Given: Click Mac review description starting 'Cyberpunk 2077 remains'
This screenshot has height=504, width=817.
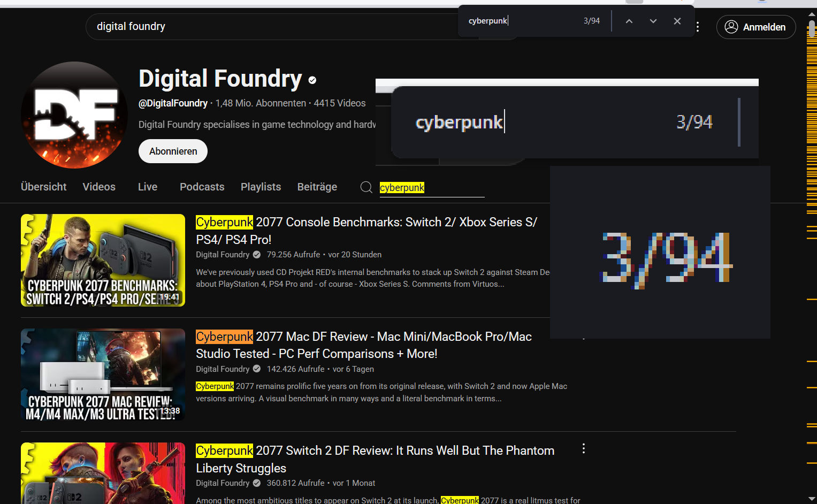Looking at the screenshot, I should tap(381, 392).
